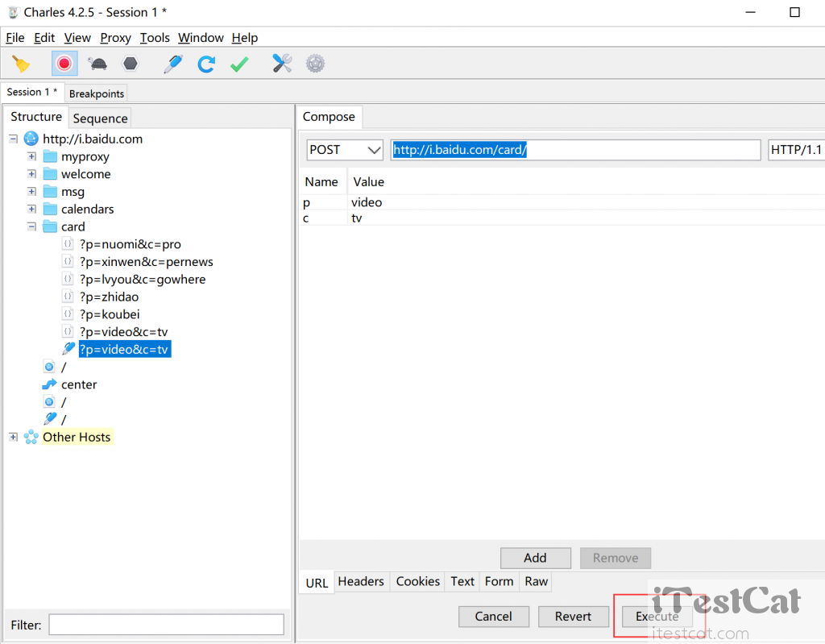Click the Remove button
Screen dimensions: 825x644
616,558
